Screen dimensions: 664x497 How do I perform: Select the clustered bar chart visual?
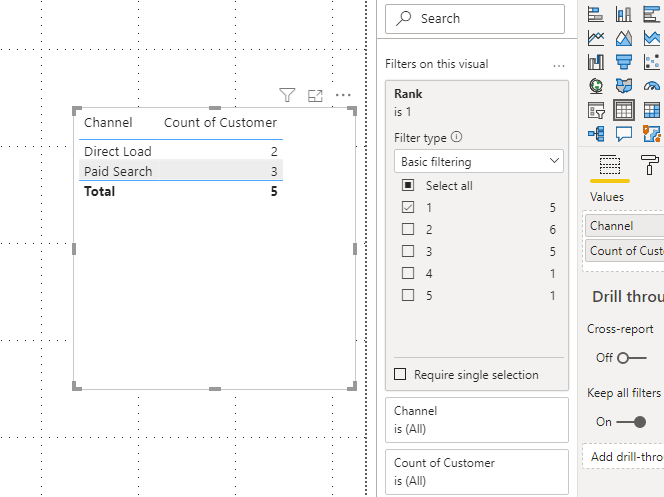(x=651, y=14)
